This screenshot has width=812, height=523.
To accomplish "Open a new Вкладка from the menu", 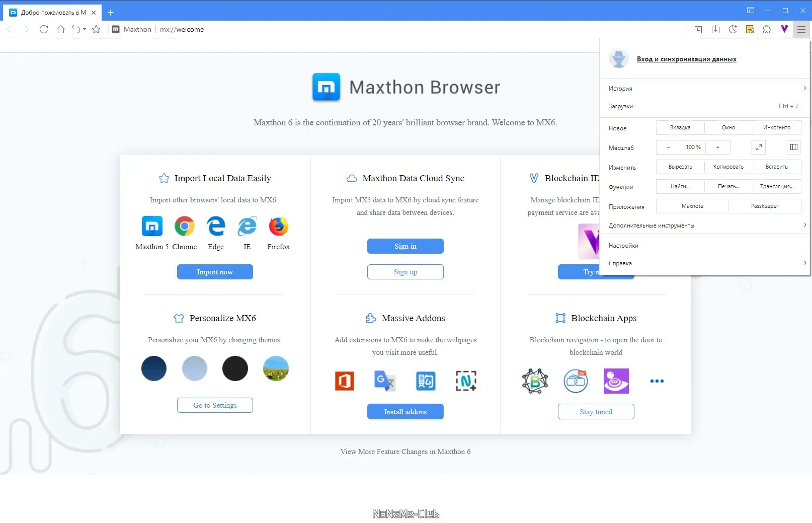I will (680, 127).
